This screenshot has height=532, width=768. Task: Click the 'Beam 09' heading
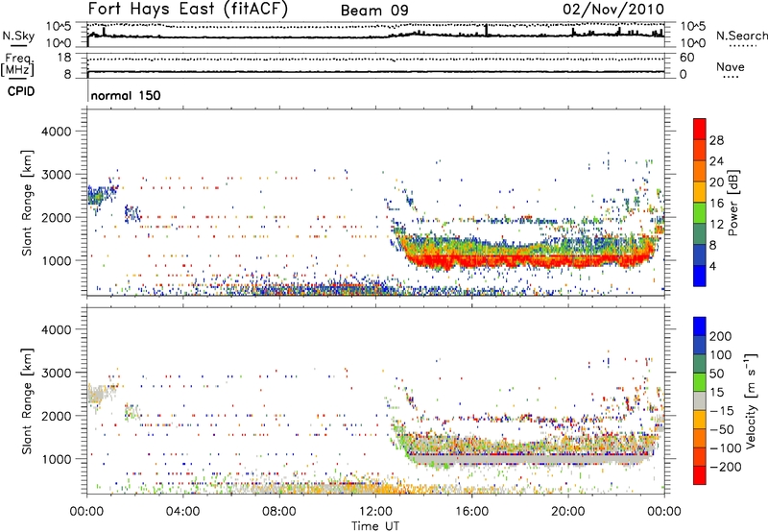click(374, 11)
